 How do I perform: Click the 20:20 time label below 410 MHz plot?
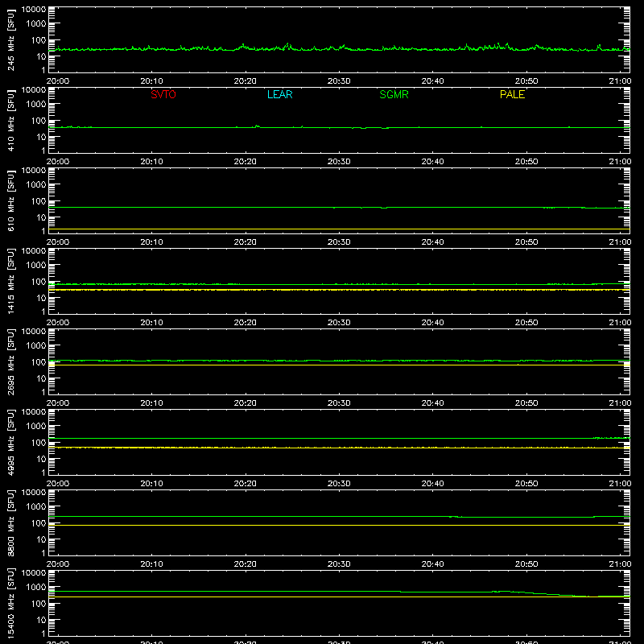246,162
